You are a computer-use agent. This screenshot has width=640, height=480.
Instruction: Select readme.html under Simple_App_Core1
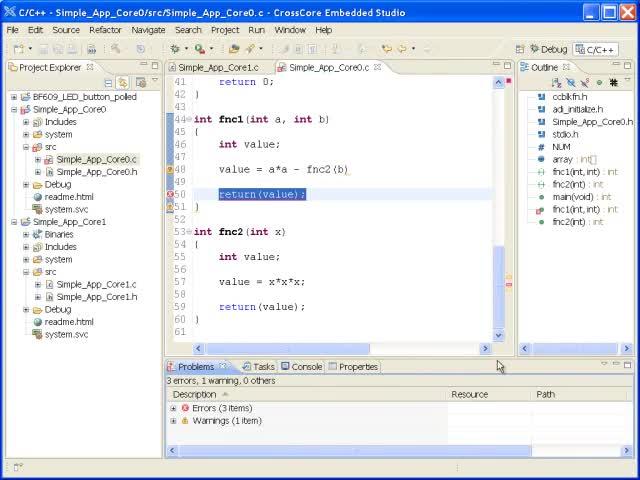click(x=69, y=322)
